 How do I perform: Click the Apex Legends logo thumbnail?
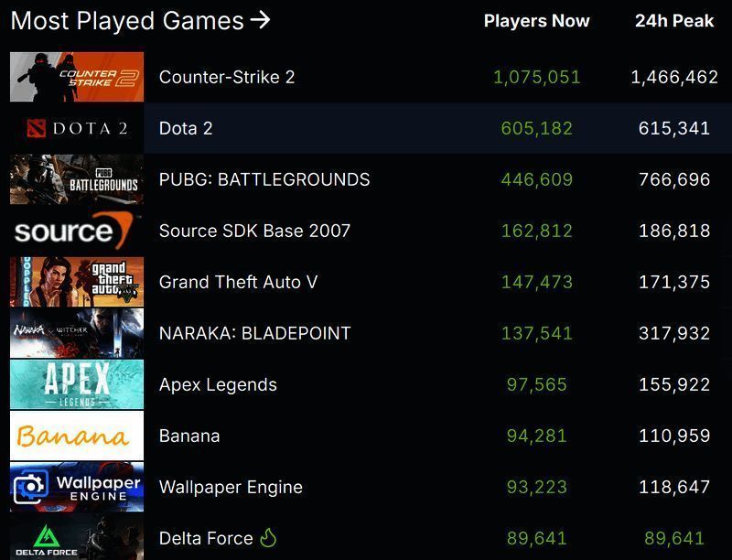tap(77, 384)
